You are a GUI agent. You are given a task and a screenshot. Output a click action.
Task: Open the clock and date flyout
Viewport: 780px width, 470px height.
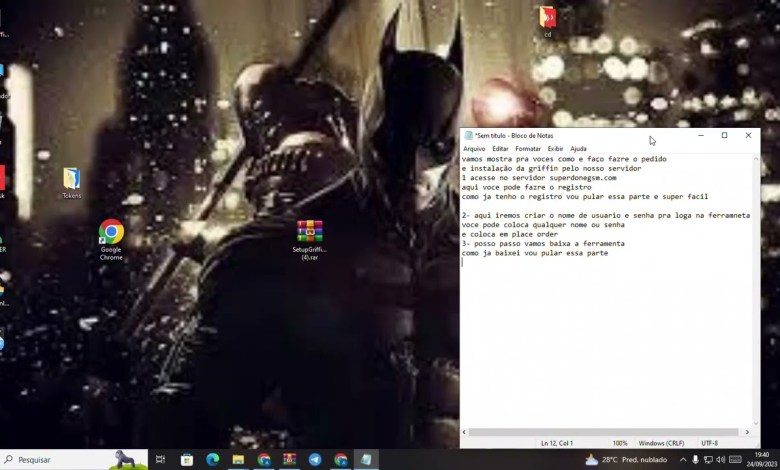pos(762,460)
